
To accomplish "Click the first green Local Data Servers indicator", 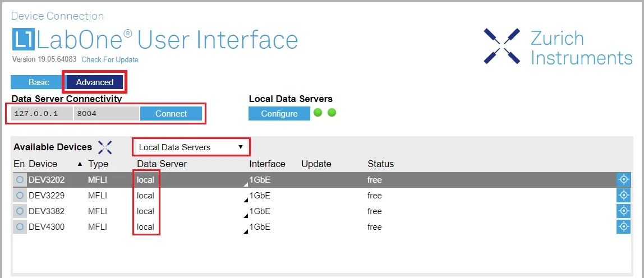I will pyautogui.click(x=318, y=113).
